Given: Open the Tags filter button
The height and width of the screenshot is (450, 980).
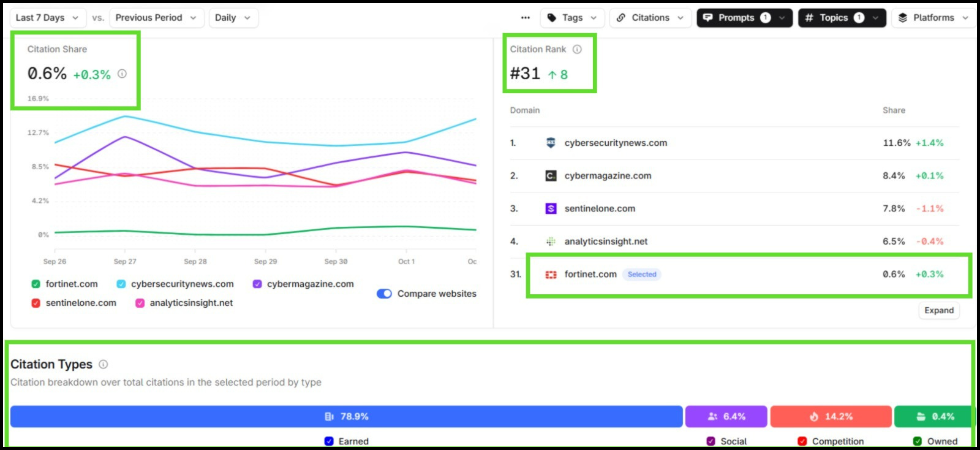Looking at the screenshot, I should tap(571, 17).
